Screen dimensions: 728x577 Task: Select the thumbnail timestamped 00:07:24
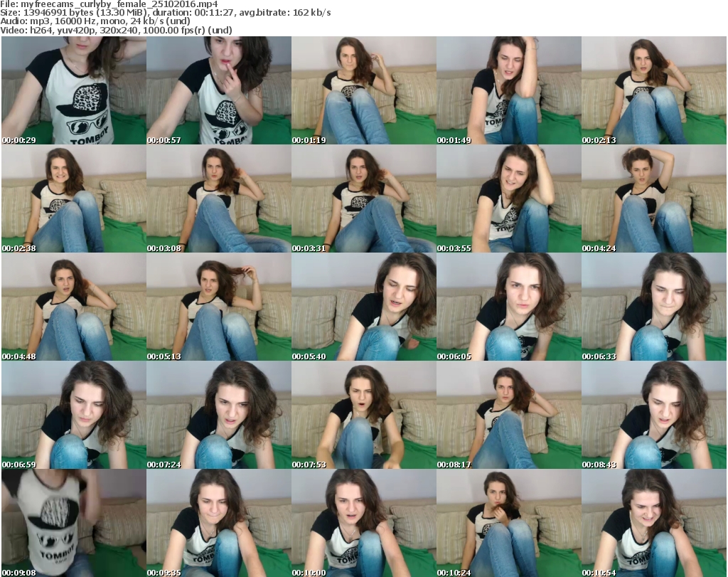click(x=219, y=415)
